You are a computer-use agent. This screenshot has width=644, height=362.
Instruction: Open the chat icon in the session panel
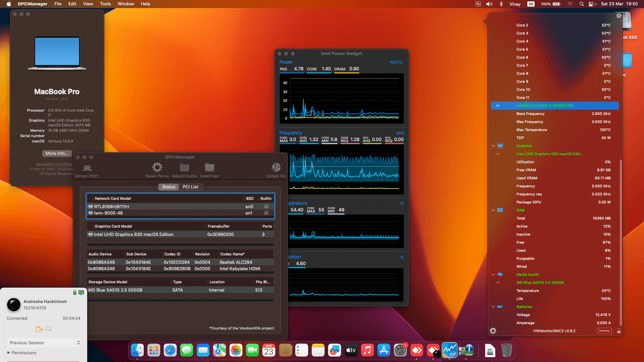(x=48, y=329)
